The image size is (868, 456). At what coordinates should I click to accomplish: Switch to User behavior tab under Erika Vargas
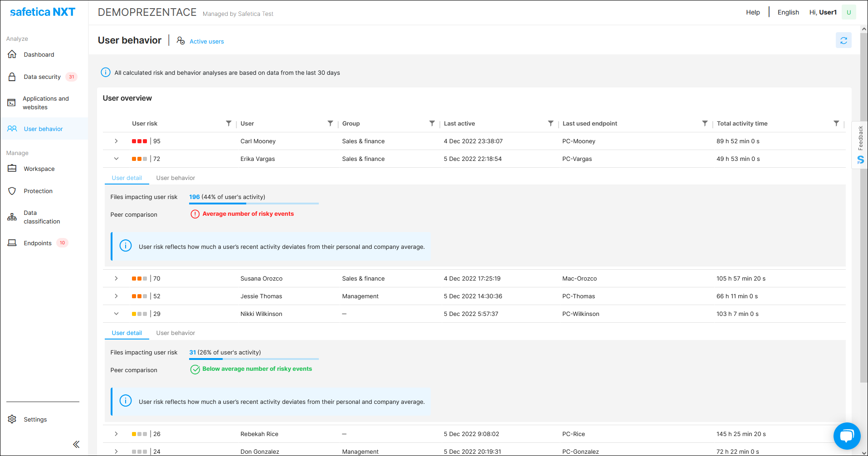click(176, 178)
